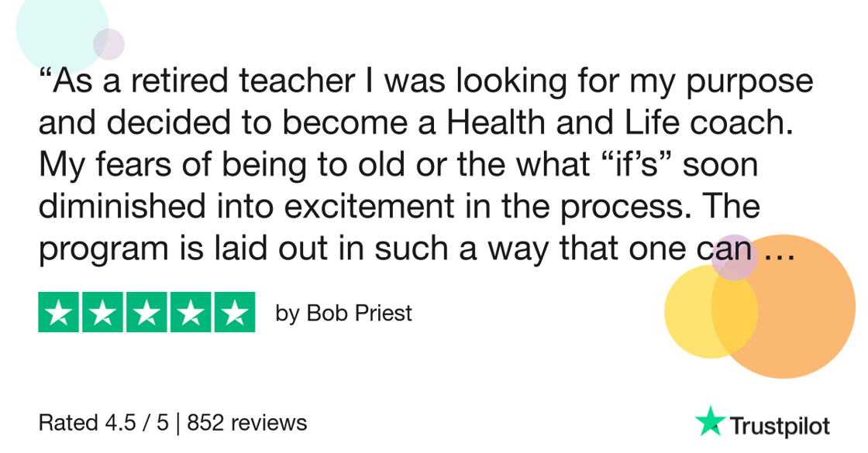Click the small pink circle near 'can'

[x=735, y=257]
